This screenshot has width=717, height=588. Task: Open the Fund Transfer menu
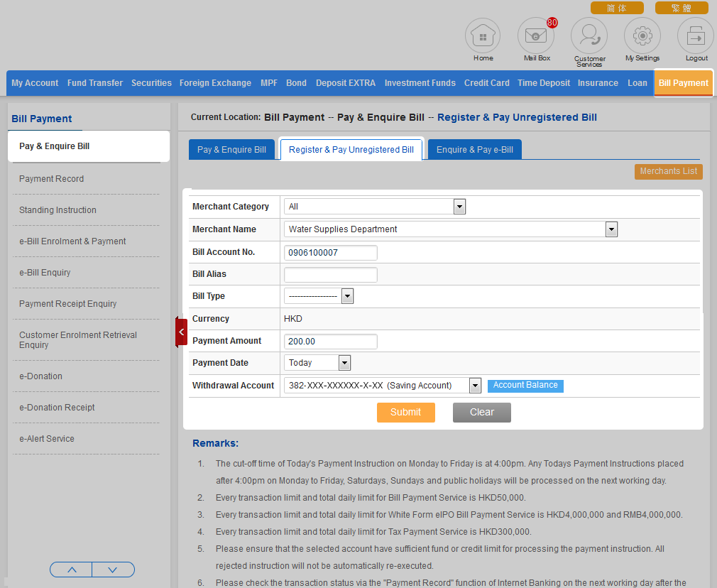[95, 83]
